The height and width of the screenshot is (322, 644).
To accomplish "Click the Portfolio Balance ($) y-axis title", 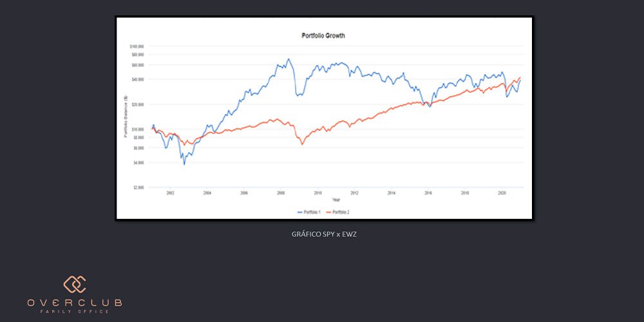I will pos(126,117).
